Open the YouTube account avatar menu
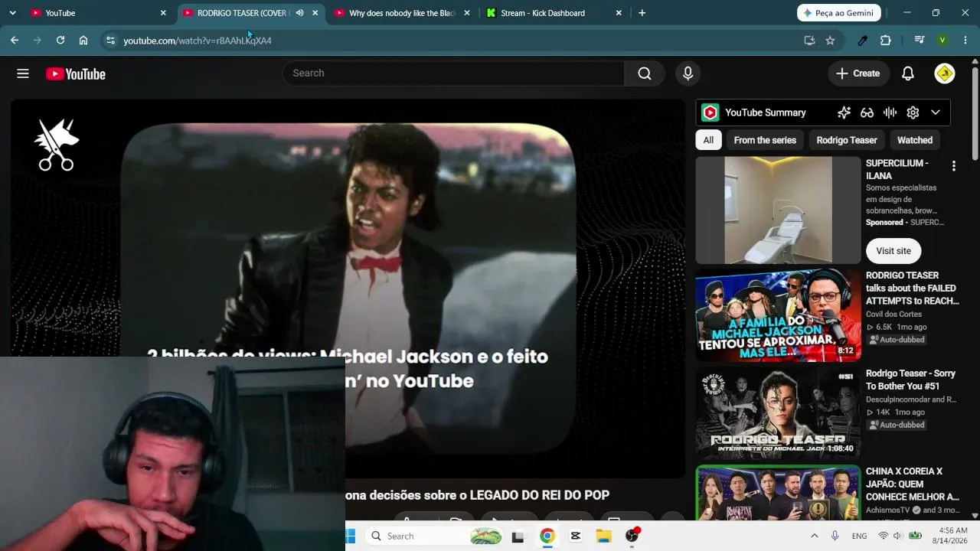This screenshot has height=551, width=980. coord(945,73)
